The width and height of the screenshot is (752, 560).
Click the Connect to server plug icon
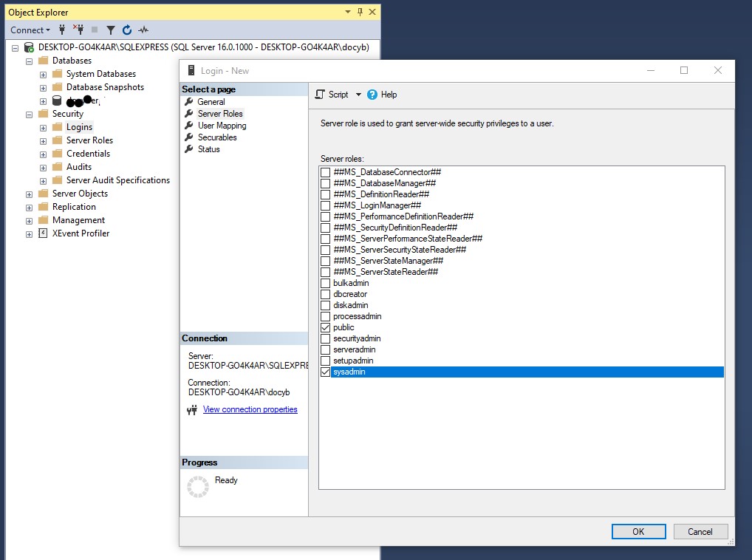pos(63,30)
